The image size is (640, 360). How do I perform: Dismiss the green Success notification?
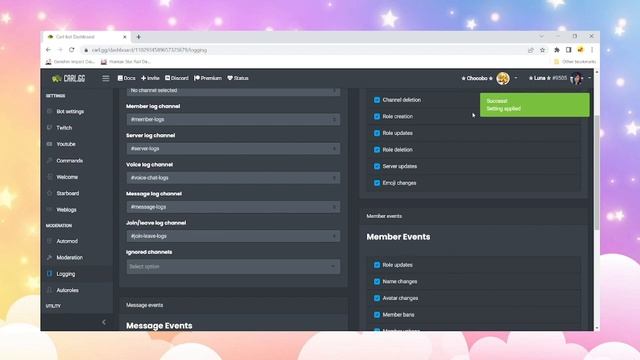click(535, 105)
